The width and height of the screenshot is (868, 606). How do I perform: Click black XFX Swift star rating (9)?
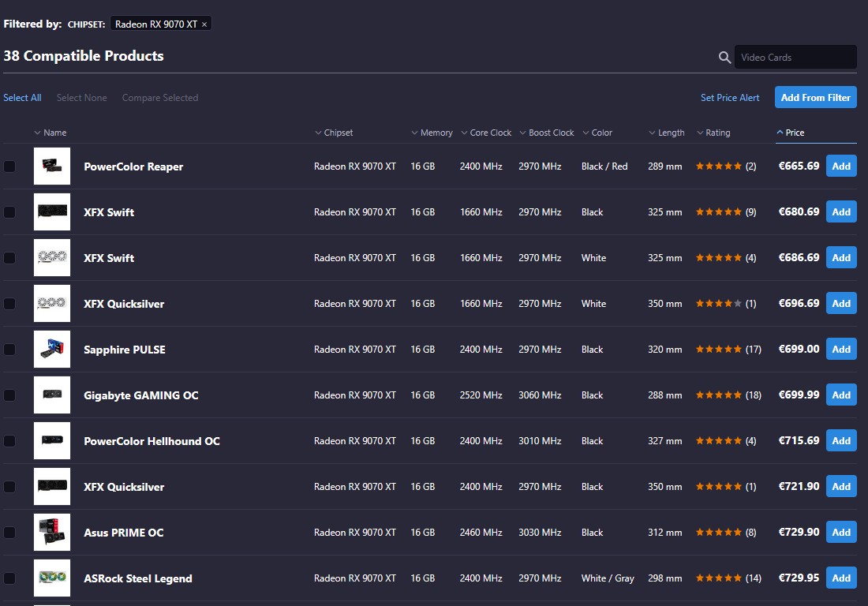tap(726, 212)
